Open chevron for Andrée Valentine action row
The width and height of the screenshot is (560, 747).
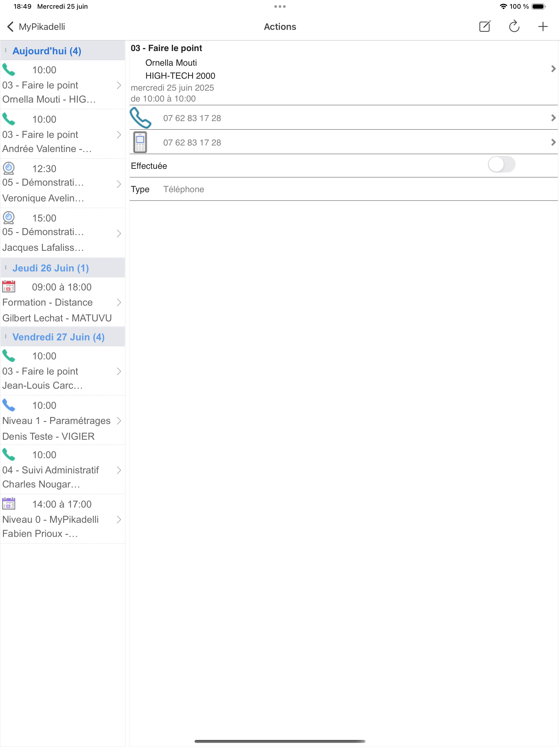coord(119,135)
